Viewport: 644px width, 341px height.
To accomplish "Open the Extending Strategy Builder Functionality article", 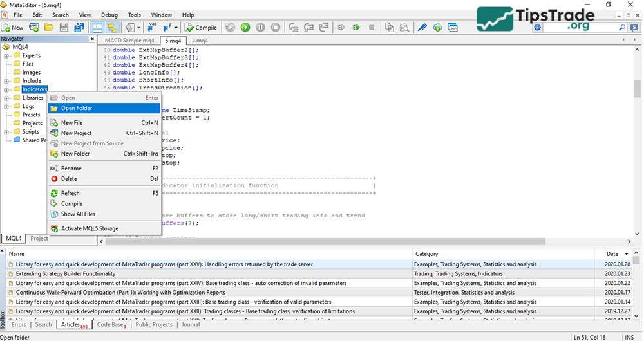I will [x=66, y=273].
